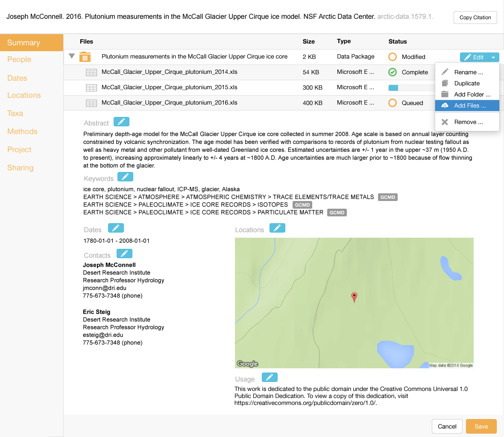This screenshot has width=504, height=437.
Task: Click spreadsheet icon for plutonium_2014.xls file
Action: (x=91, y=73)
